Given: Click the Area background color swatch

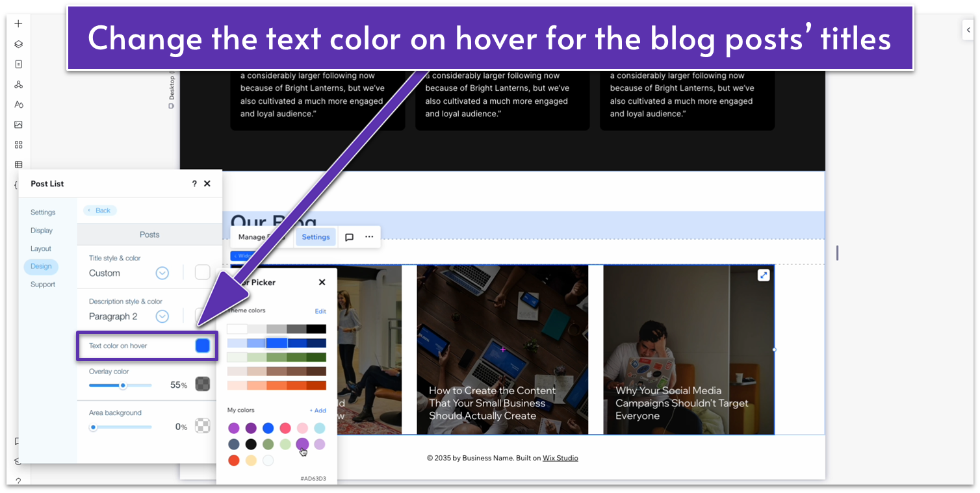Looking at the screenshot, I should click(x=203, y=426).
